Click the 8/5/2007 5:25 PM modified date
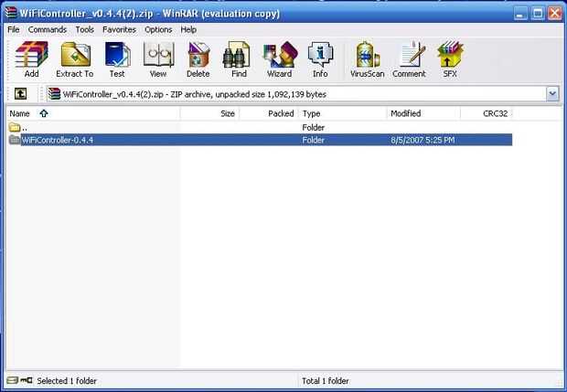Image resolution: width=567 pixels, height=392 pixels. click(x=423, y=140)
